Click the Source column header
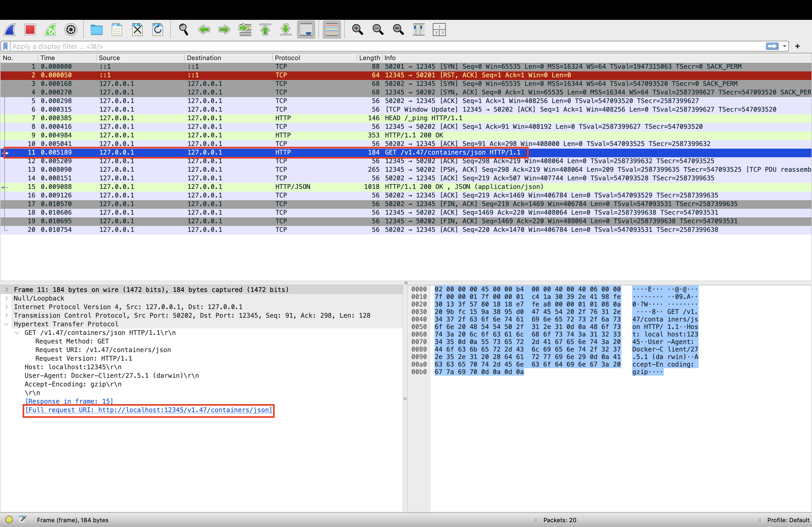The height and width of the screenshot is (527, 812). tap(109, 58)
